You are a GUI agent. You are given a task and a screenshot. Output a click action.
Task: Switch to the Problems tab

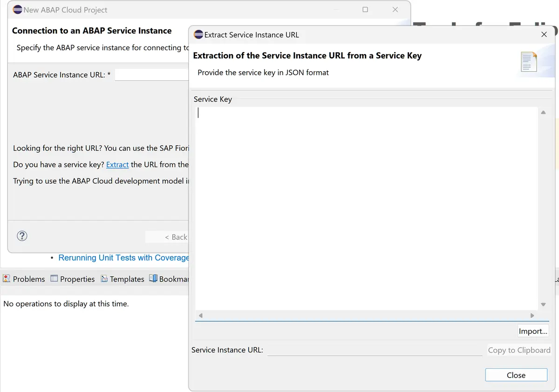click(x=24, y=279)
